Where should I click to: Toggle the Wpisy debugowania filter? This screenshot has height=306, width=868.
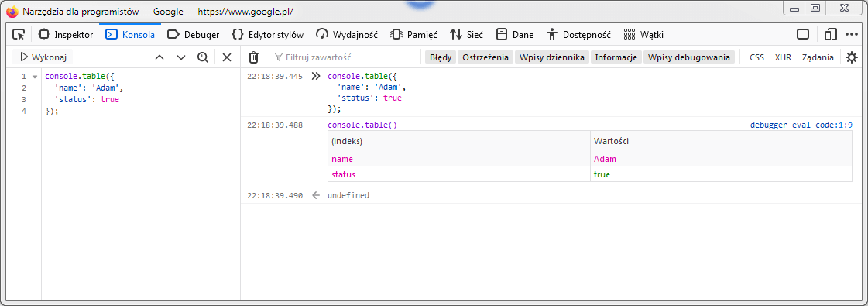click(x=688, y=57)
